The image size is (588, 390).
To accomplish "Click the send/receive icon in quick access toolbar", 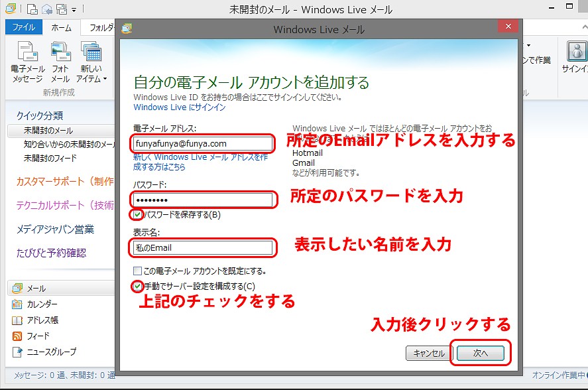I will tap(62, 9).
